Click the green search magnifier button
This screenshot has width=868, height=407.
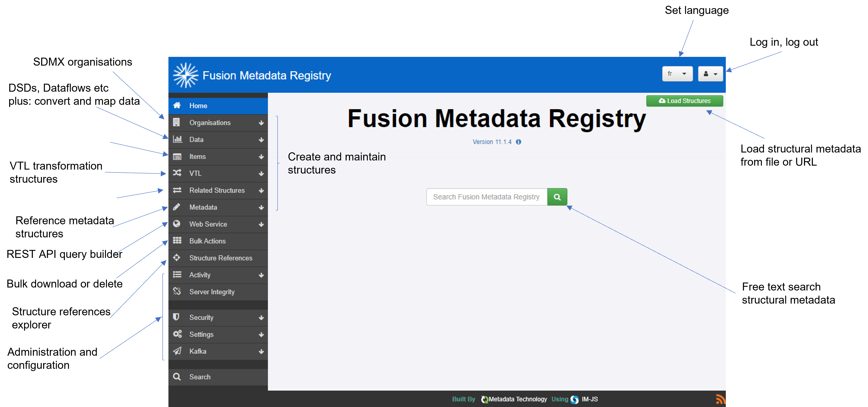coord(557,197)
